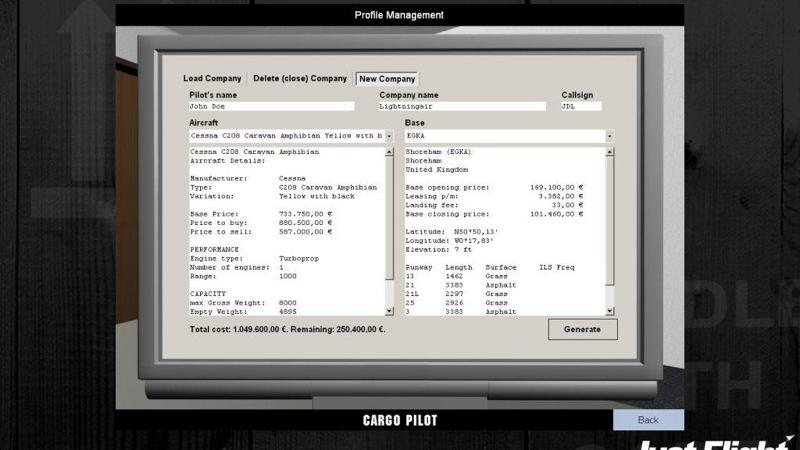The width and height of the screenshot is (800, 450).
Task: Click the 'Total cost' summary text
Action: [x=287, y=330]
